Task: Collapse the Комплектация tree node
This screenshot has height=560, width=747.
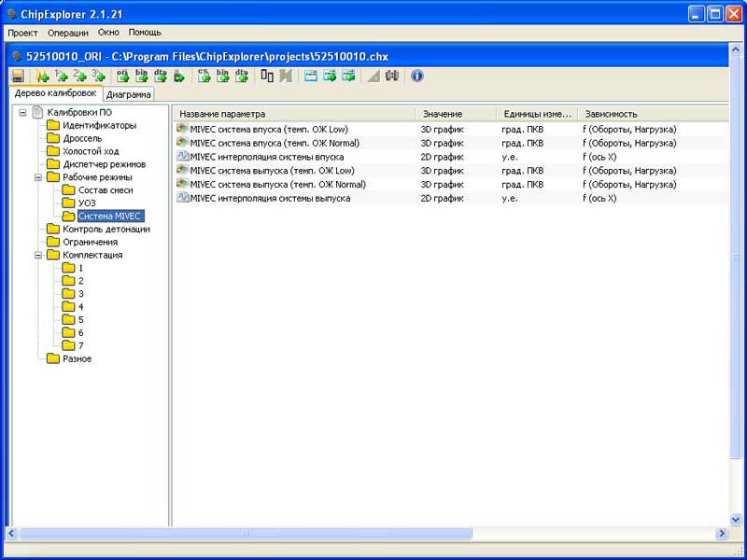Action: tap(38, 255)
